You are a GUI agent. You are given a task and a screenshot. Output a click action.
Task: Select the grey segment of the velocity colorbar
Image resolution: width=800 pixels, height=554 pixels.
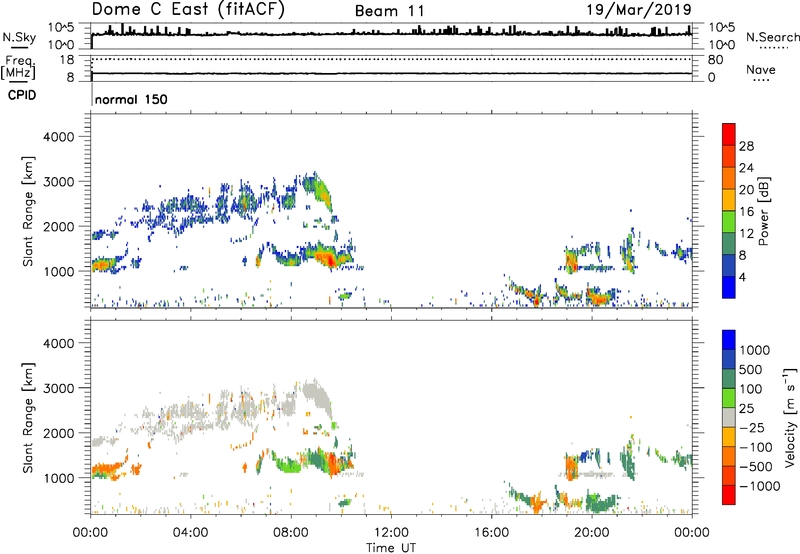coord(729,417)
